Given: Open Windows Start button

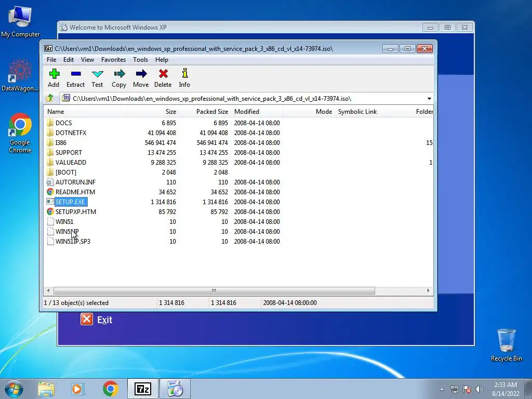Looking at the screenshot, I should tap(14, 389).
